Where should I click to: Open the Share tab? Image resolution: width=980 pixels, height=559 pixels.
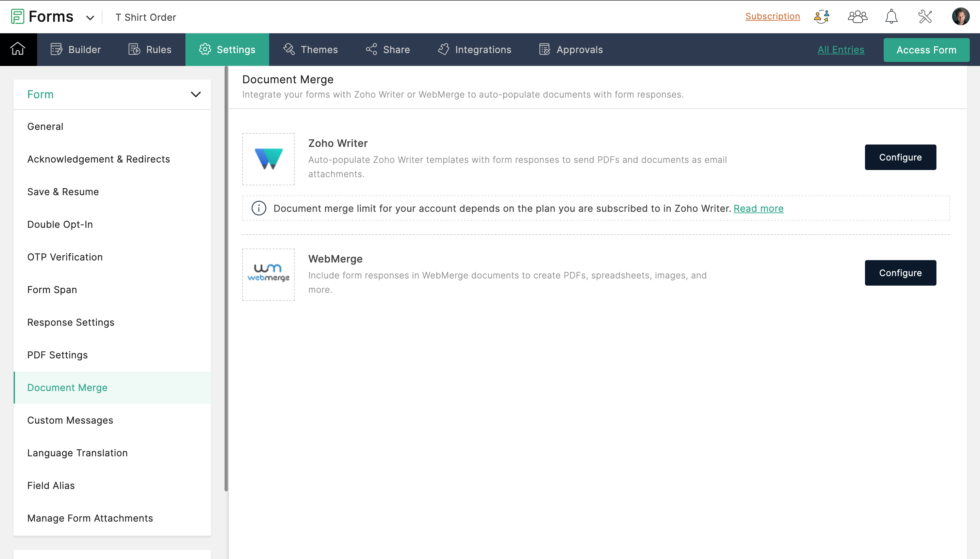[x=388, y=49]
